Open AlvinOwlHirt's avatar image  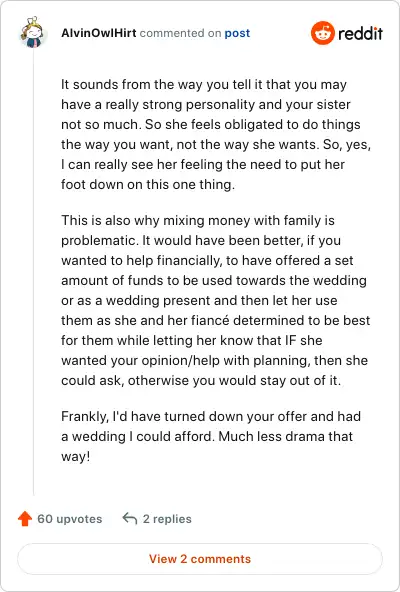click(x=33, y=32)
